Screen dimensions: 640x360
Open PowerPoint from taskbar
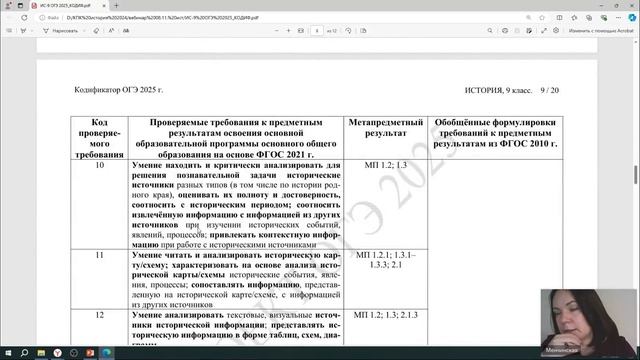tap(90, 353)
